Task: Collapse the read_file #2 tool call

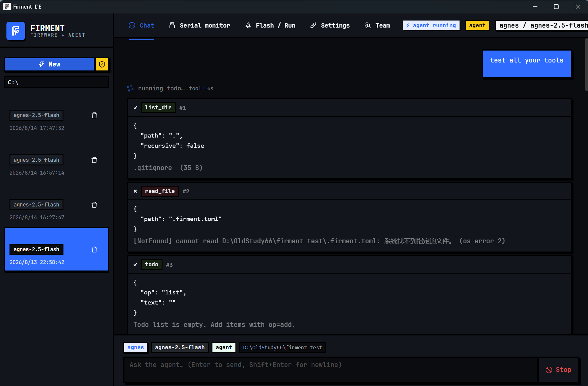Action: pos(349,191)
